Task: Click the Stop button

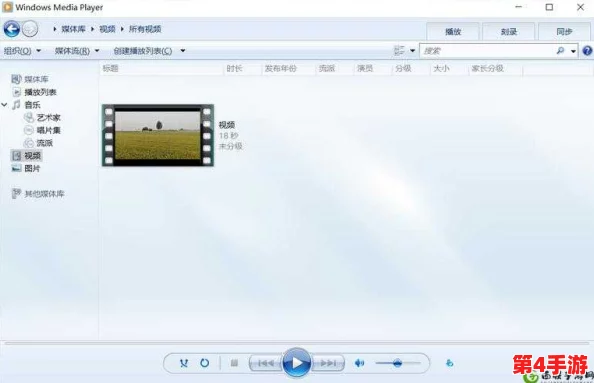Action: [234, 363]
